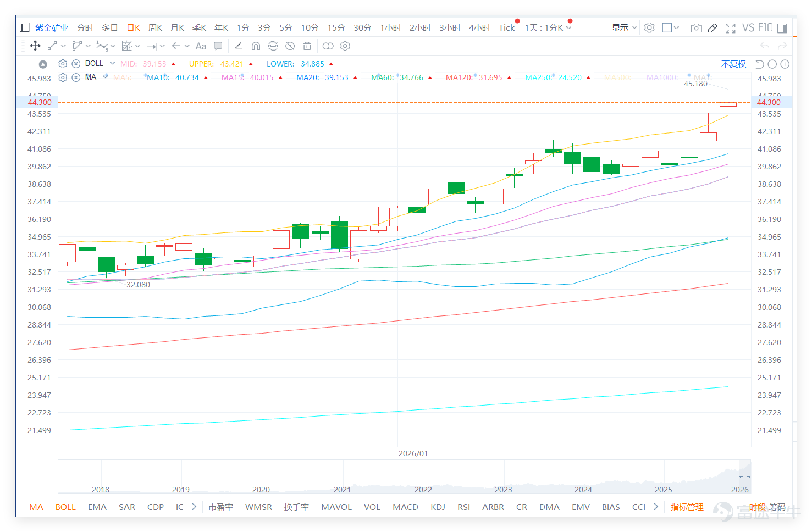
Task: Take a chart screenshot with camera icon
Action: 696,28
